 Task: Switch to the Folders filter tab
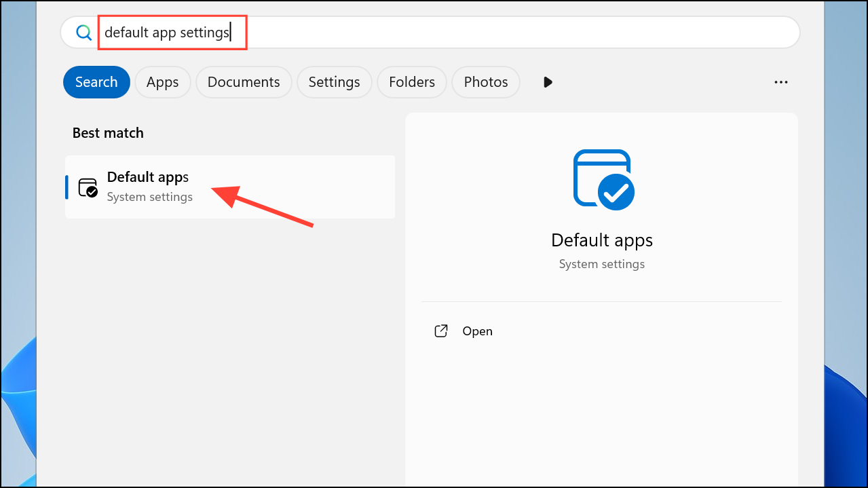412,82
